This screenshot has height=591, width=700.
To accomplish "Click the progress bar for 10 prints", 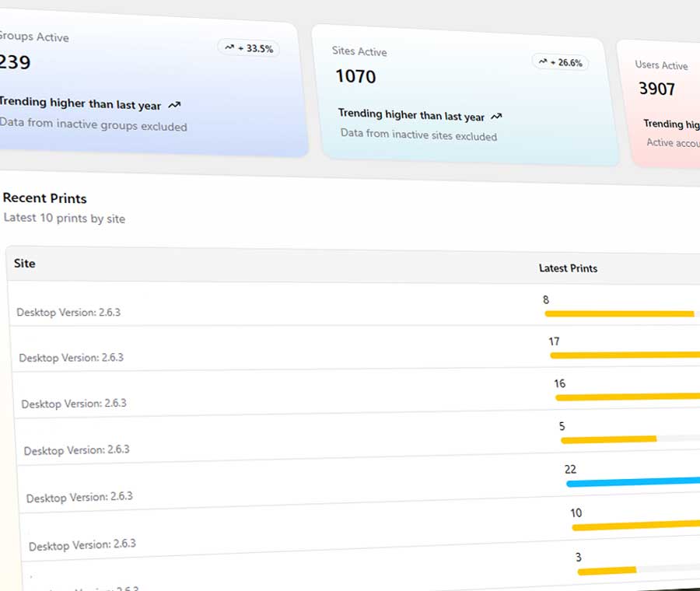I will [635, 526].
